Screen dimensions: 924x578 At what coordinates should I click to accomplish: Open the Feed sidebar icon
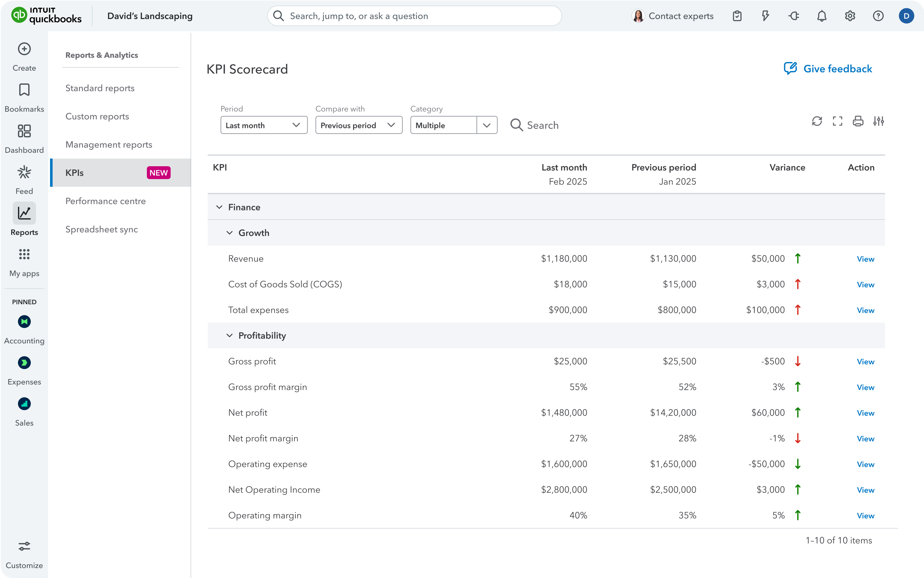pyautogui.click(x=24, y=172)
